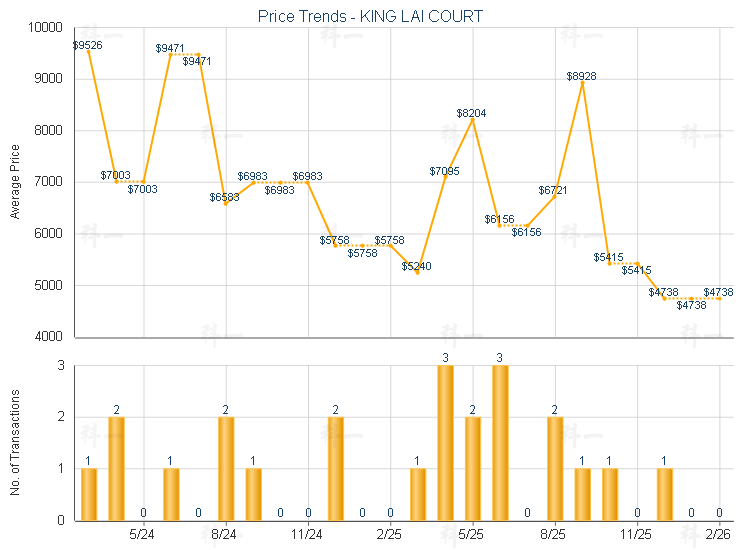Click the 11/24 x-axis date label
This screenshot has height=550, width=740.
point(308,535)
